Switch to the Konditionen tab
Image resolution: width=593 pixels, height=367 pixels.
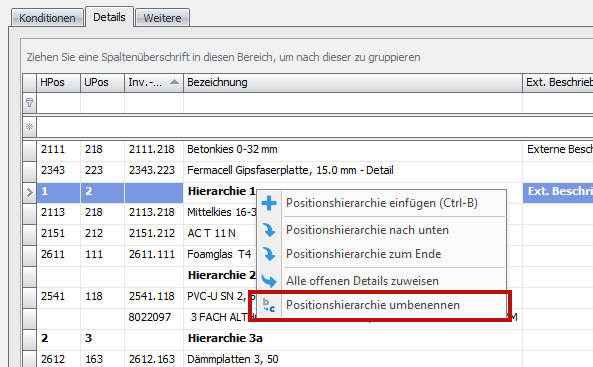47,18
